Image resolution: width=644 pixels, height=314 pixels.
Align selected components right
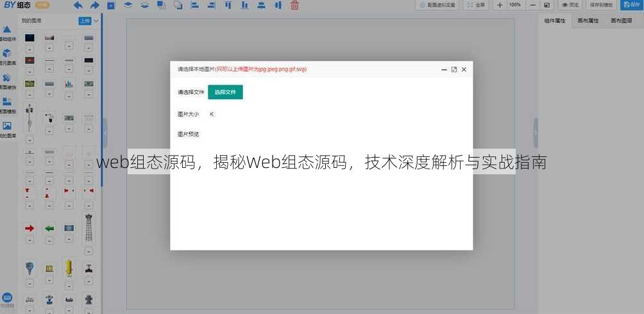pos(211,5)
